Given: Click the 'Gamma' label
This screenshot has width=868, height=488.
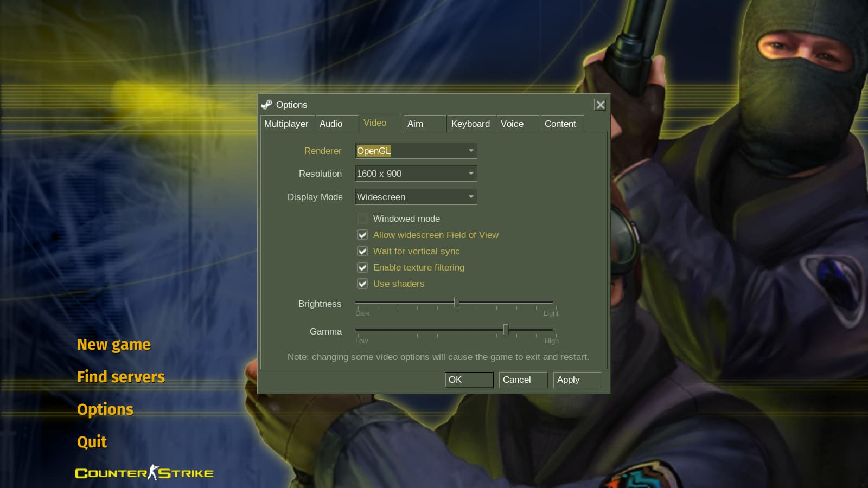Looking at the screenshot, I should 325,331.
